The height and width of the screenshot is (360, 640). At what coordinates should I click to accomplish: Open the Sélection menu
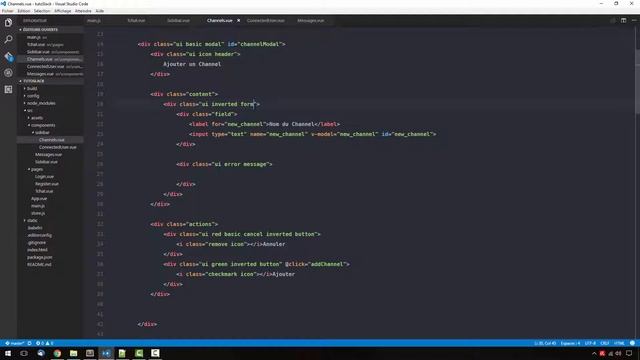coord(42,11)
